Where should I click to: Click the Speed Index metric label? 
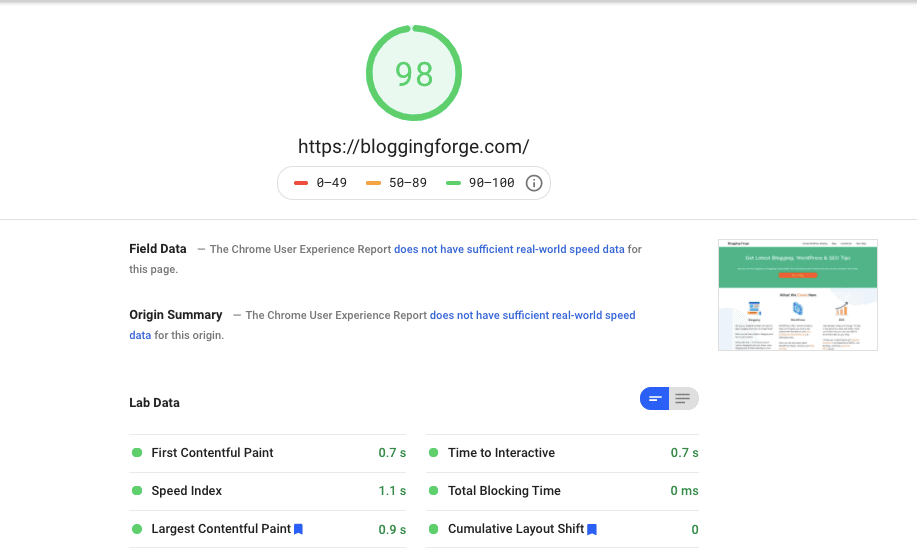pos(187,491)
